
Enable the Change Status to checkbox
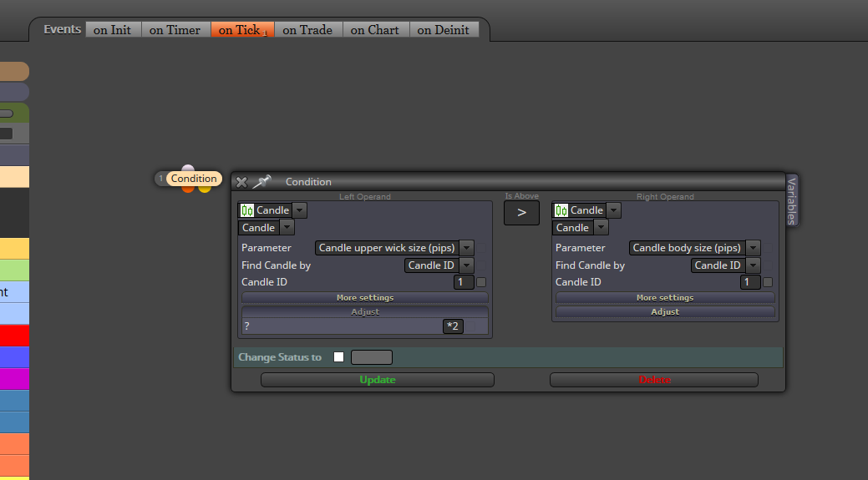coord(339,357)
